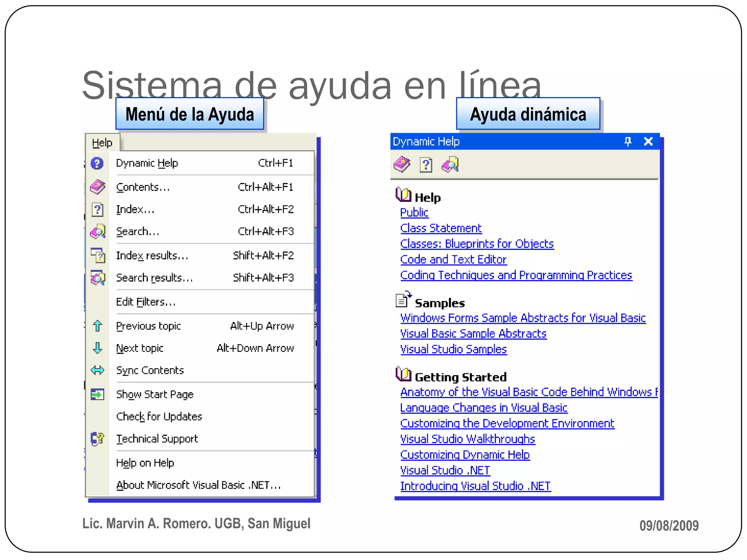Screen dimensions: 747x560
Task: Choose Check for Updates from menu
Action: click(159, 416)
